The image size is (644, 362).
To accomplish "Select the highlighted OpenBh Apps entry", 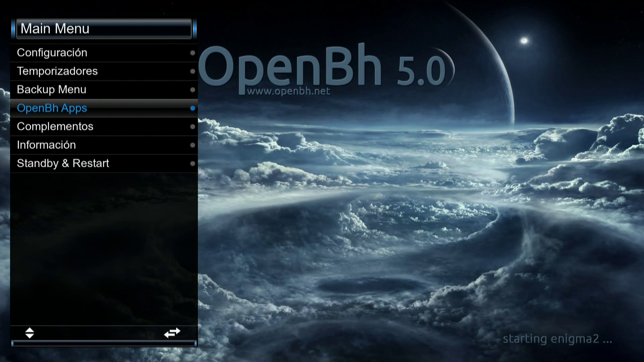I will [52, 108].
